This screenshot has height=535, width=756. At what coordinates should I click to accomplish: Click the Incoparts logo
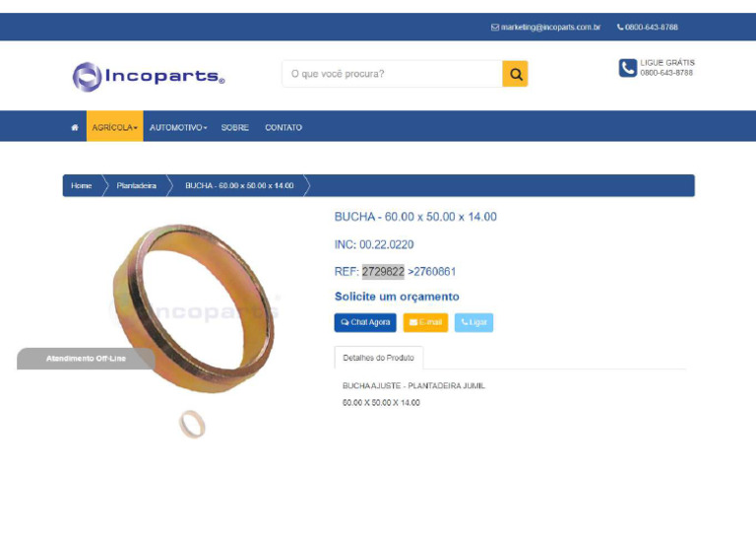(149, 77)
